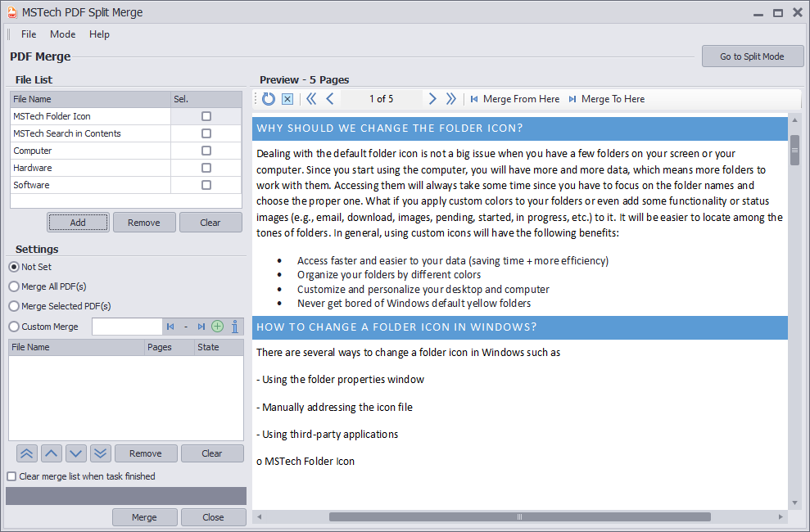Click Remove button below merge list
The image size is (810, 532).
click(146, 453)
